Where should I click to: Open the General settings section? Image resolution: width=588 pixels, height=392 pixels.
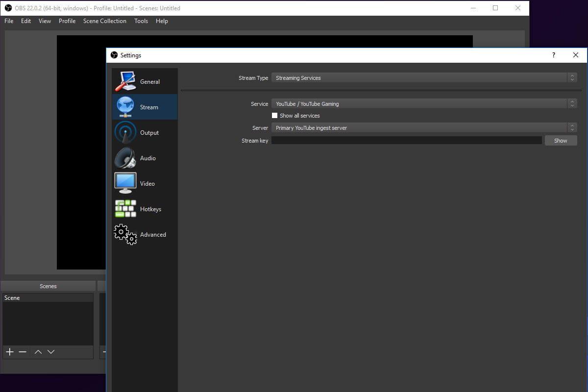pyautogui.click(x=145, y=81)
